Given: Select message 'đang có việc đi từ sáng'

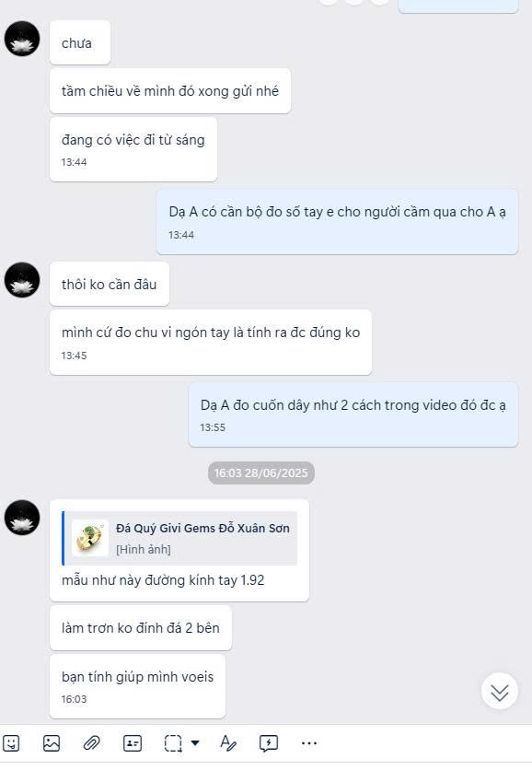Looking at the screenshot, I should point(133,149).
